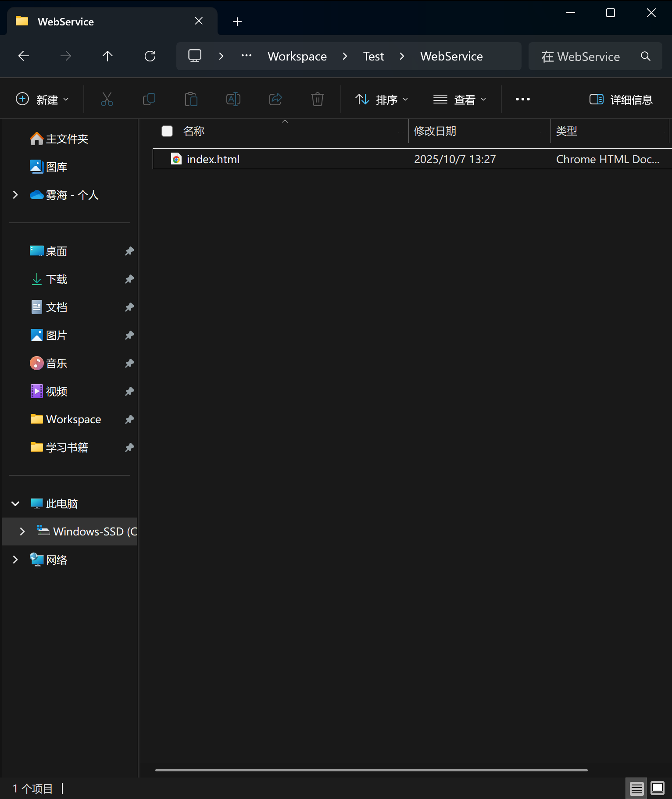Click the pin icon beside 文档

coord(129,307)
